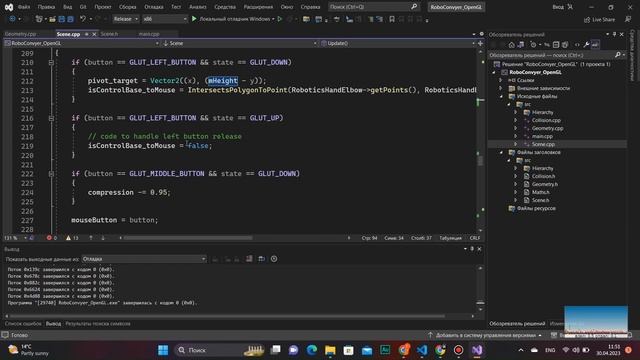640x360 pixels.
Task: Click the Show All Files icon in Solution Explorer
Action: pyautogui.click(x=565, y=44)
